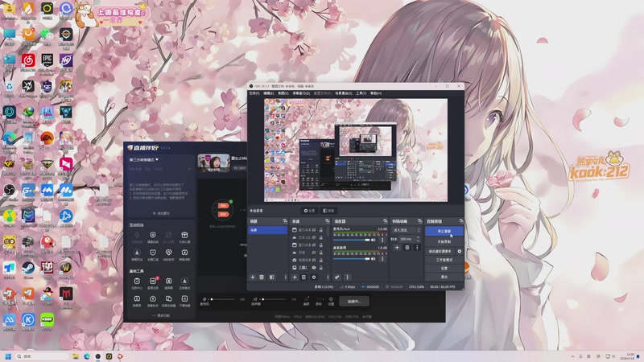Viewport: 644px width, 362px height.
Task: Open the transition type dropdown in OBS
Action: pos(407,230)
